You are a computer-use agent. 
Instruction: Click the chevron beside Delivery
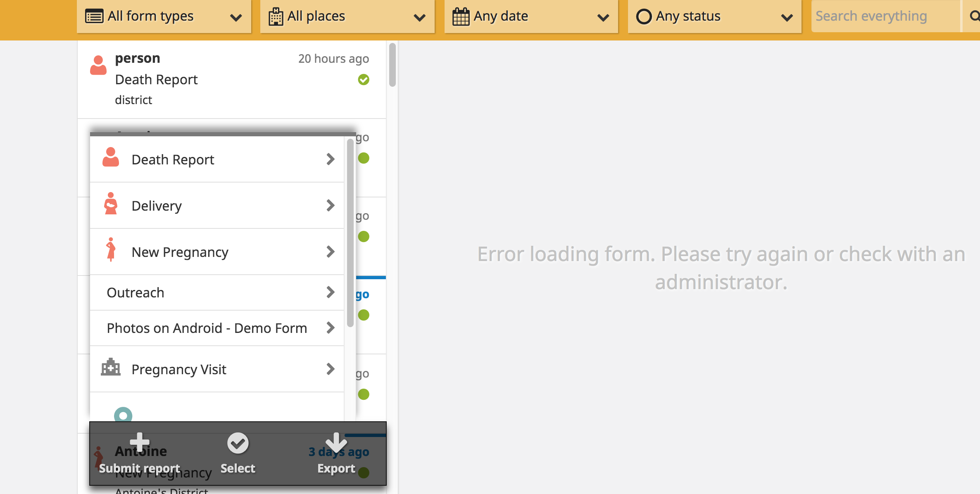pos(330,205)
